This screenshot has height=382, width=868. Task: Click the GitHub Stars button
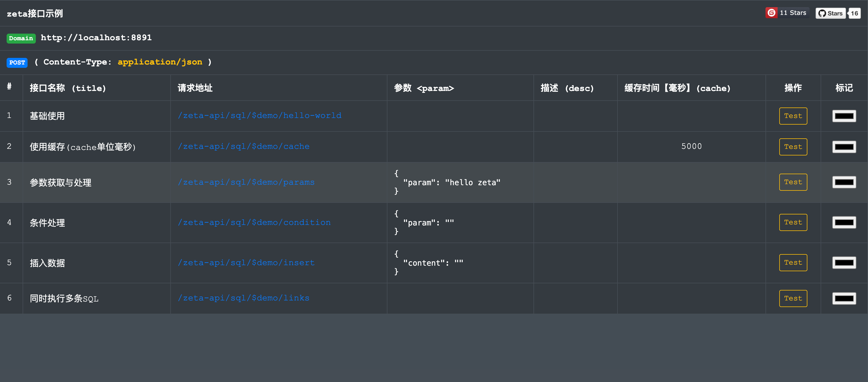coord(830,14)
